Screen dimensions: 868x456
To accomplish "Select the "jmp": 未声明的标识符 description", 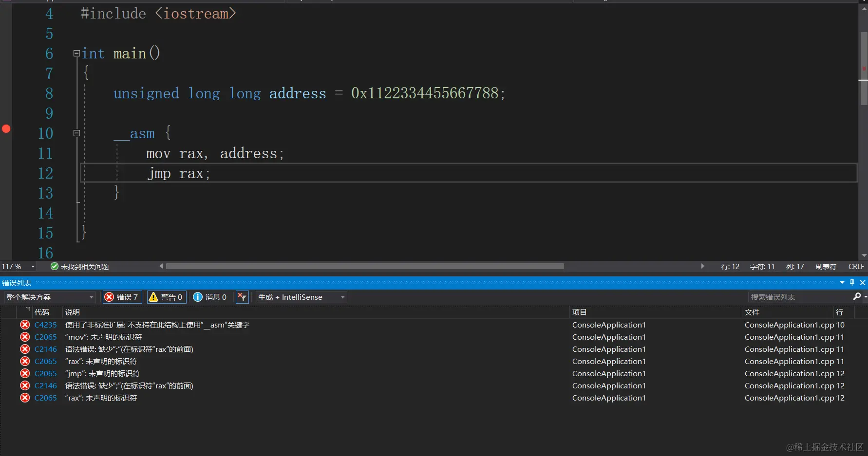I will pyautogui.click(x=102, y=373).
